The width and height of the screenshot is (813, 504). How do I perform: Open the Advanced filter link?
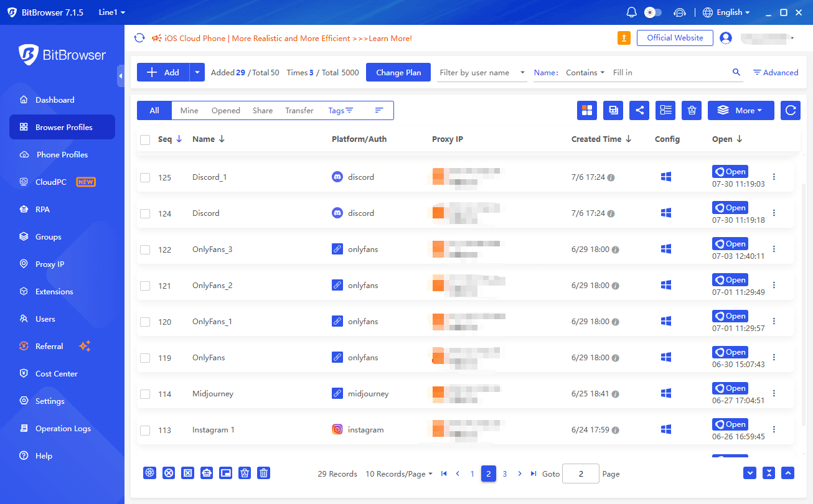coord(776,73)
